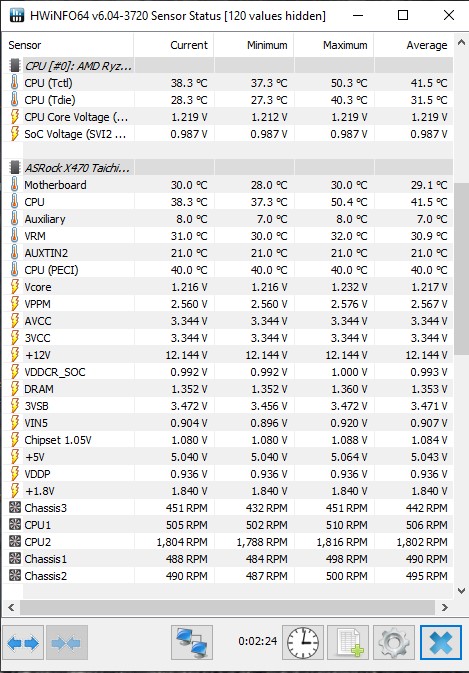The height and width of the screenshot is (673, 469).
Task: Click lightning icon beside CPU Core Voltage
Action: coord(15,117)
